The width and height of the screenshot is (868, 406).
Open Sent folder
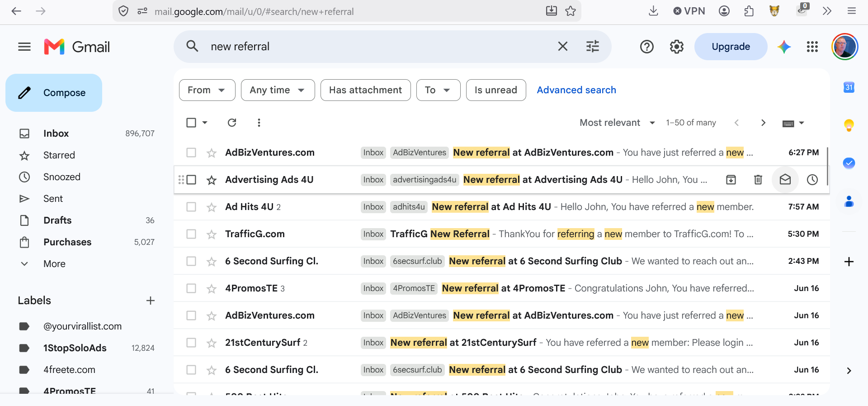pos(53,199)
